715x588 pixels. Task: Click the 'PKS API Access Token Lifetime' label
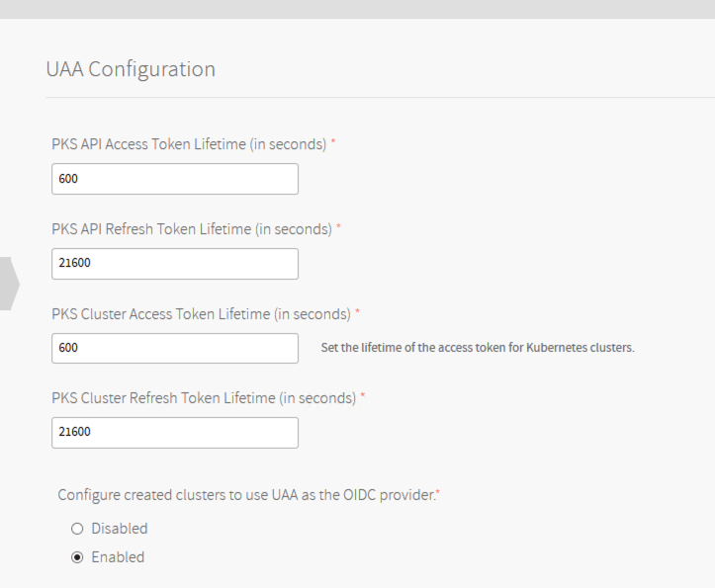pyautogui.click(x=189, y=144)
